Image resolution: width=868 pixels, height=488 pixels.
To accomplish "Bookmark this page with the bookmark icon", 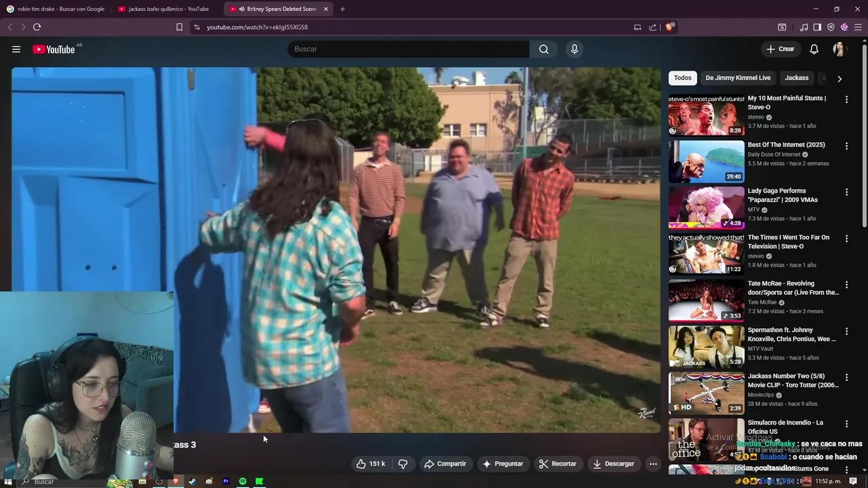I will (x=179, y=27).
